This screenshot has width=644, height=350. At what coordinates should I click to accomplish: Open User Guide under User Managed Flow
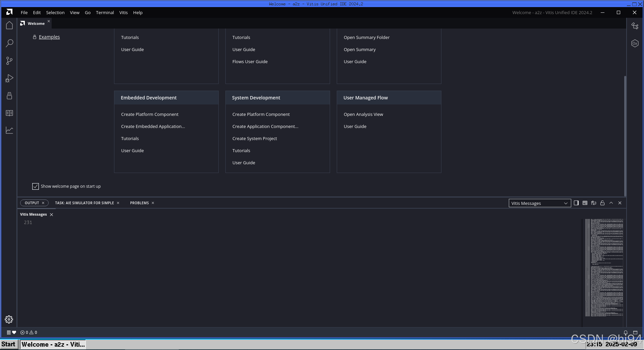(355, 126)
